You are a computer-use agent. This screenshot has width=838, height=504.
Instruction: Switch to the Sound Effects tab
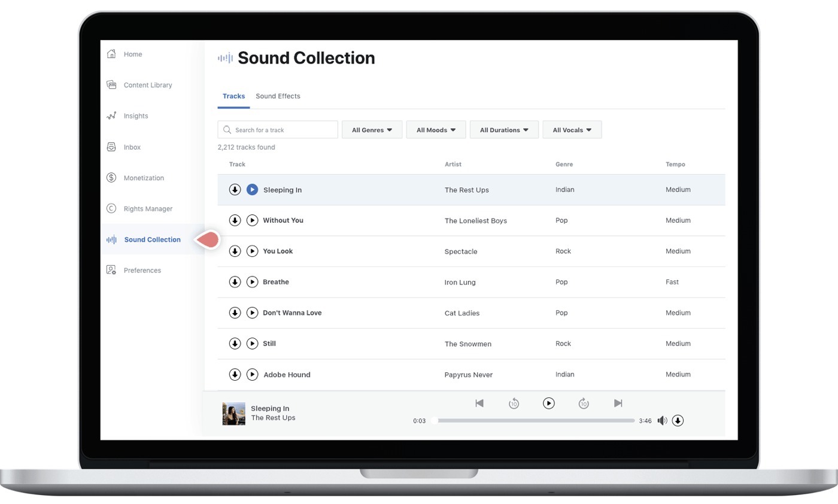click(x=278, y=96)
